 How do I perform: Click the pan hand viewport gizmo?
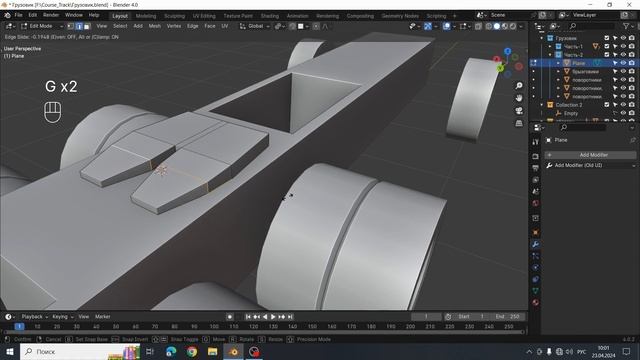click(x=519, y=98)
